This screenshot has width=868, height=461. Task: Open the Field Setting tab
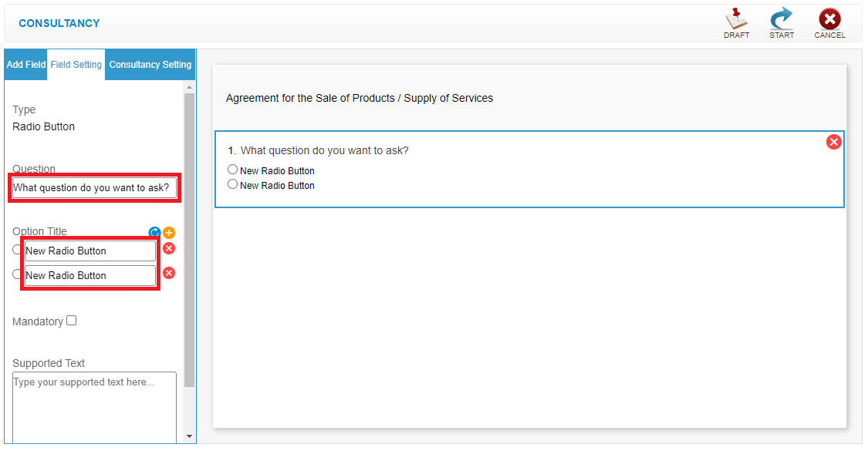(76, 65)
